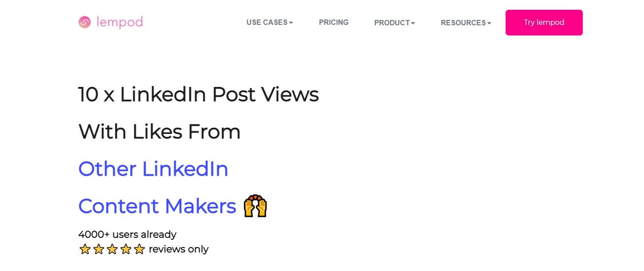Screen dimensions: 644x271
Task: Click the 4000+ users already text
Action: tap(127, 234)
